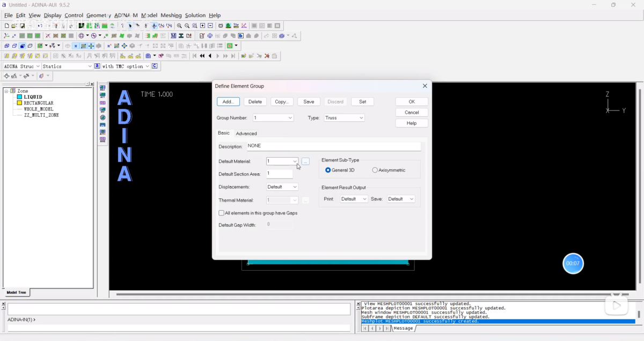
Task: Click the blue M Manage Materials icon
Action: point(173,36)
